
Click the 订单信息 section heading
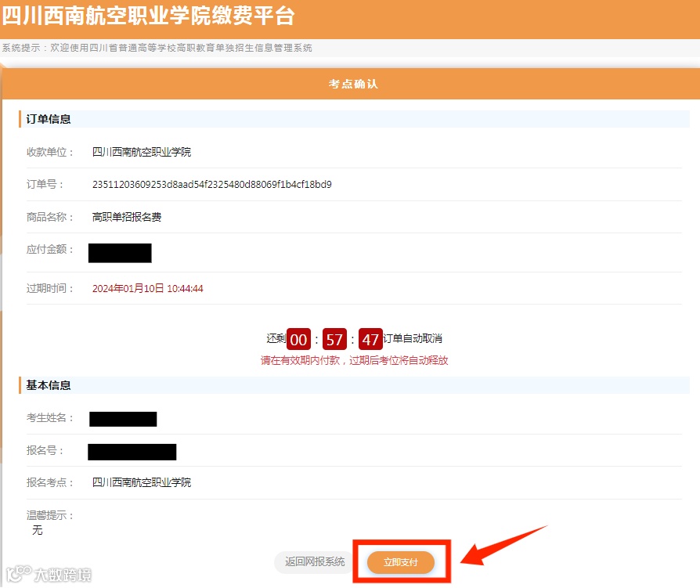pyautogui.click(x=49, y=119)
